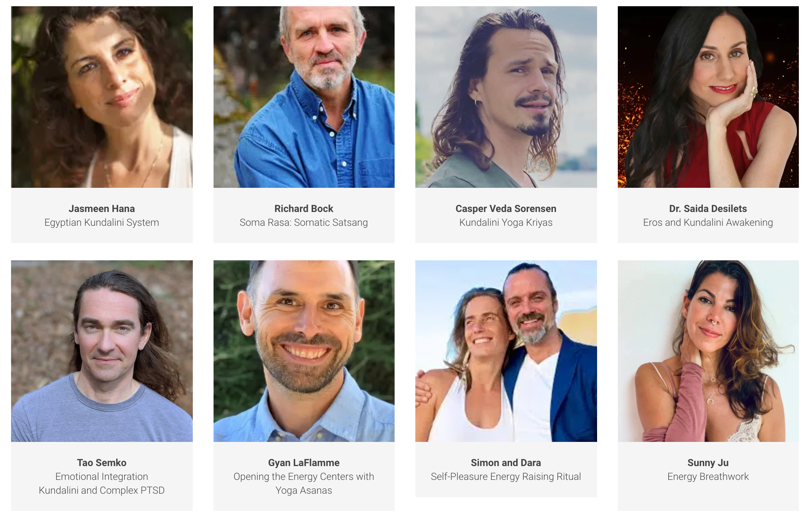Click Soma Rasa: Somatic Satsang session title
Viewport: 812px width, 522px height.
pyautogui.click(x=304, y=223)
